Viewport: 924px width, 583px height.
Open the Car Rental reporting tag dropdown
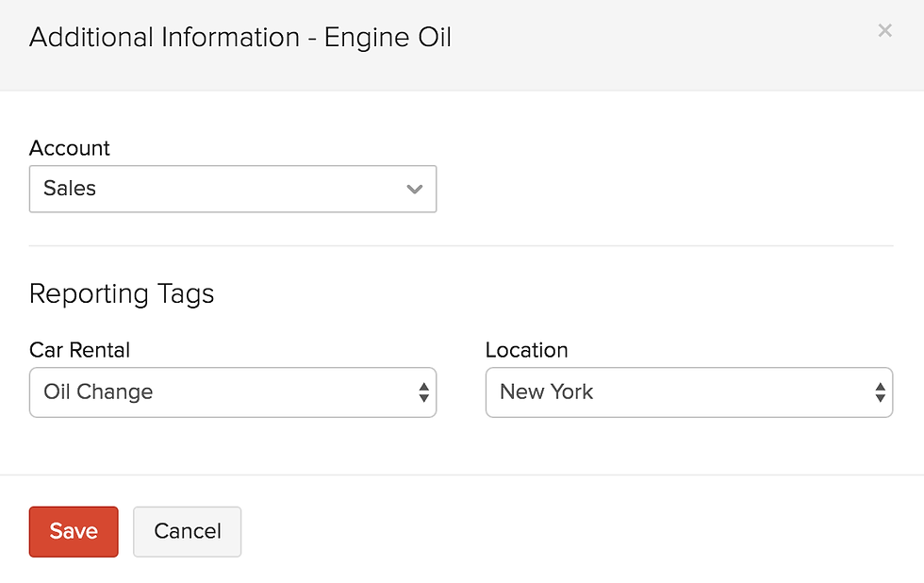[x=233, y=392]
